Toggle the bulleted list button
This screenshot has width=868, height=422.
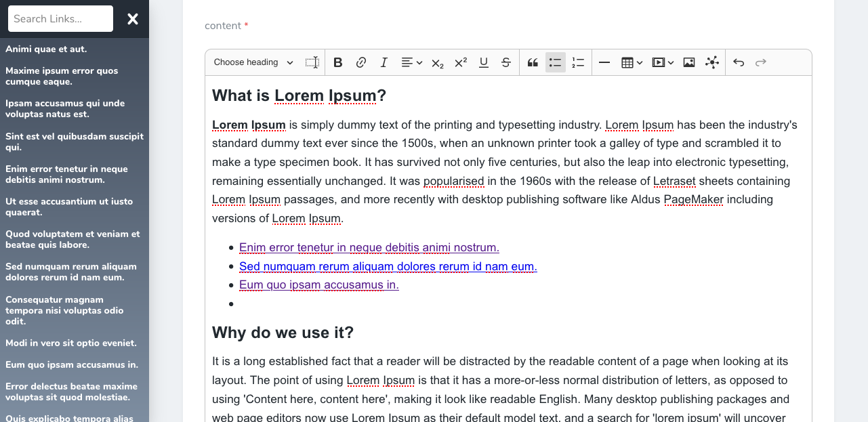pos(556,62)
